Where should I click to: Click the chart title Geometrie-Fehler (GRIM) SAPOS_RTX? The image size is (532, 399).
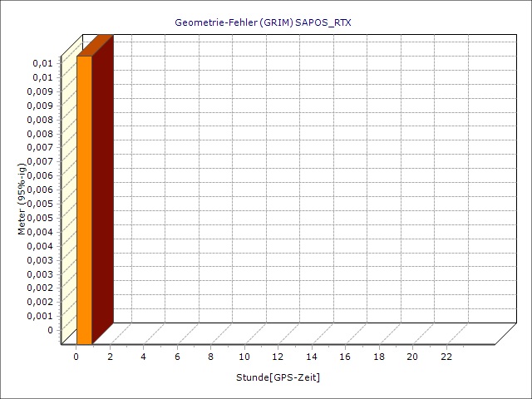pos(263,22)
